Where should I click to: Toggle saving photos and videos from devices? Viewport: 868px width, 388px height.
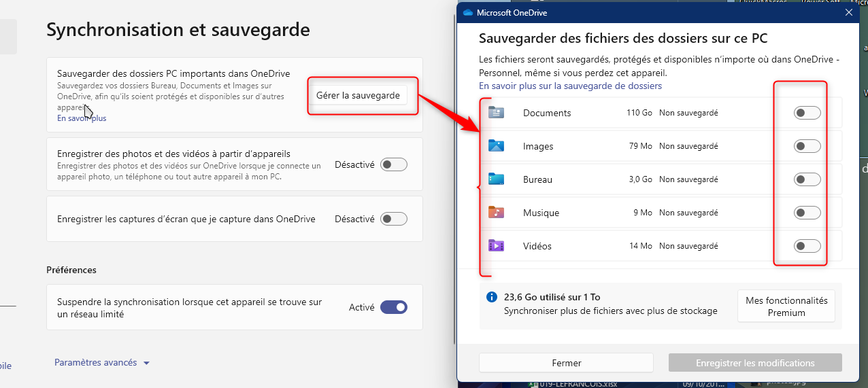(x=393, y=164)
